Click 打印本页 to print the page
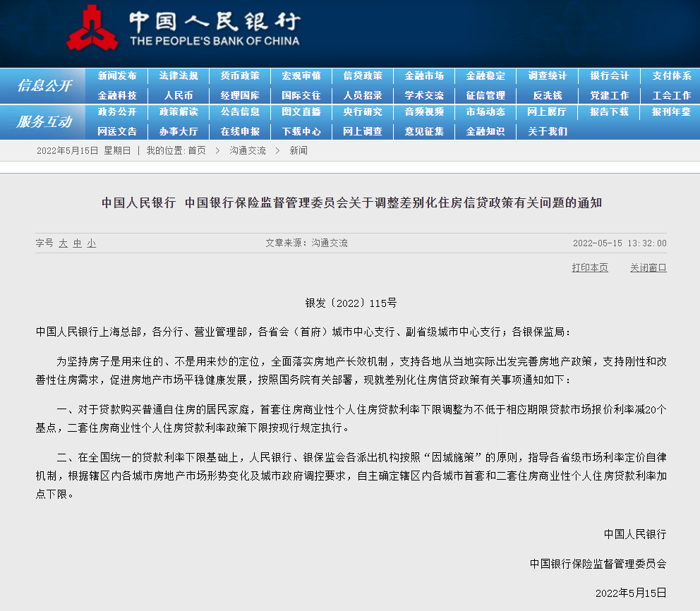This screenshot has width=700, height=611. pos(589,267)
